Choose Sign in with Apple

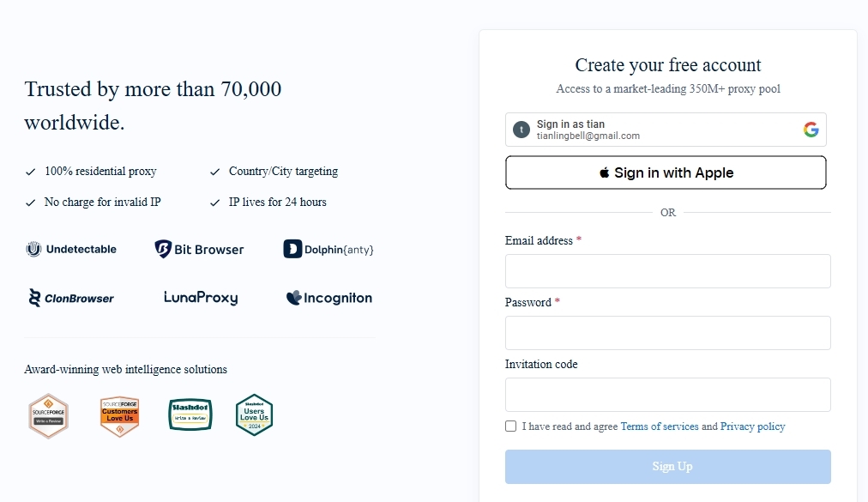point(666,172)
